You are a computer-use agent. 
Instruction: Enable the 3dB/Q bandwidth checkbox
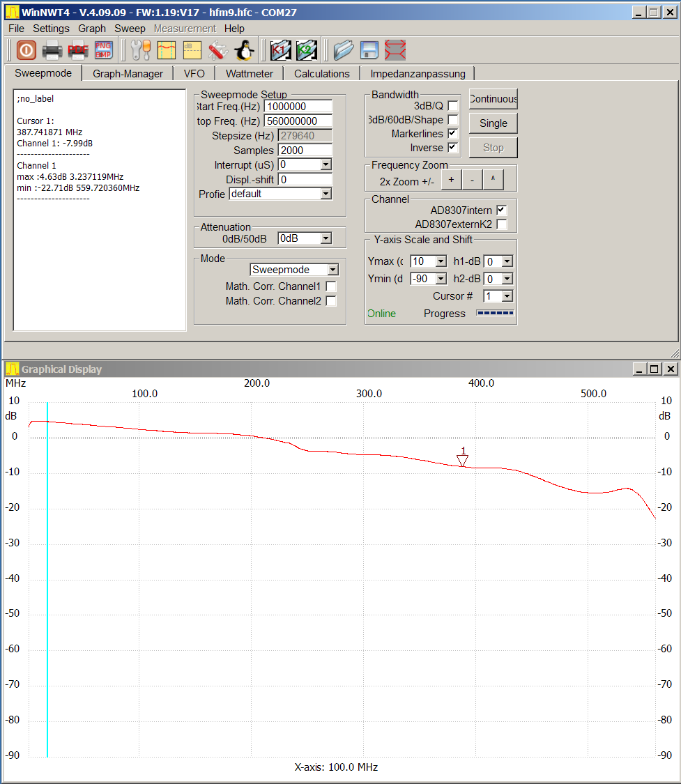pyautogui.click(x=453, y=106)
